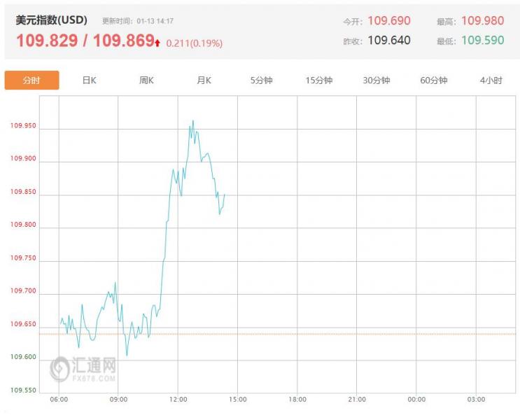Select the 分时 tab
Viewport: 520px width, 420px height.
(31, 80)
